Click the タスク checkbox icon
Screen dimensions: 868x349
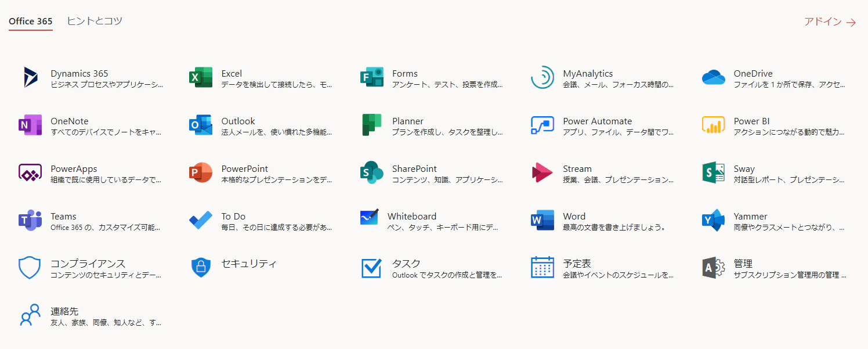pos(371,268)
